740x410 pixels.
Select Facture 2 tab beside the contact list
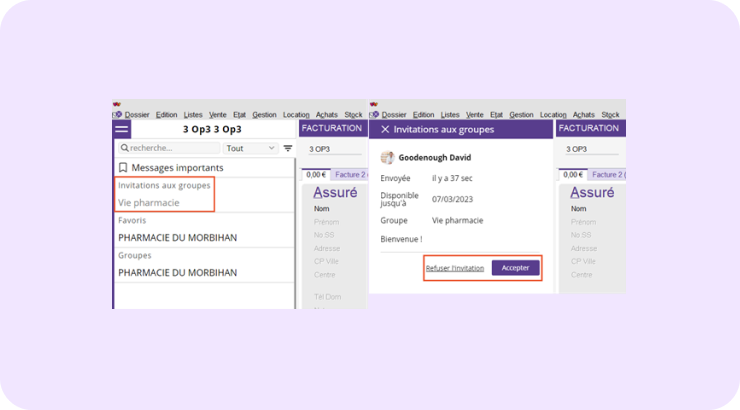pyautogui.click(x=350, y=175)
